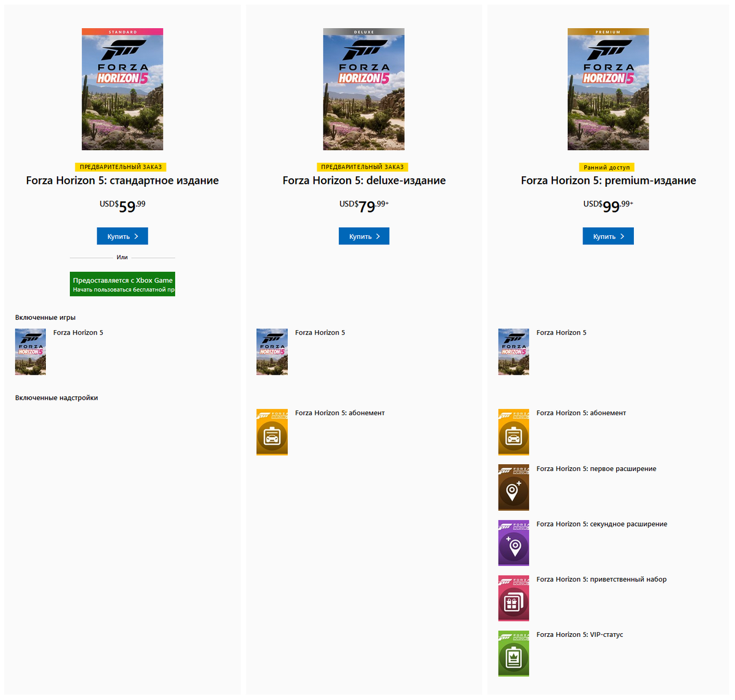Open 'Forza Horizon 5: premium-издание' title link
This screenshot has width=735, height=700.
(x=608, y=181)
